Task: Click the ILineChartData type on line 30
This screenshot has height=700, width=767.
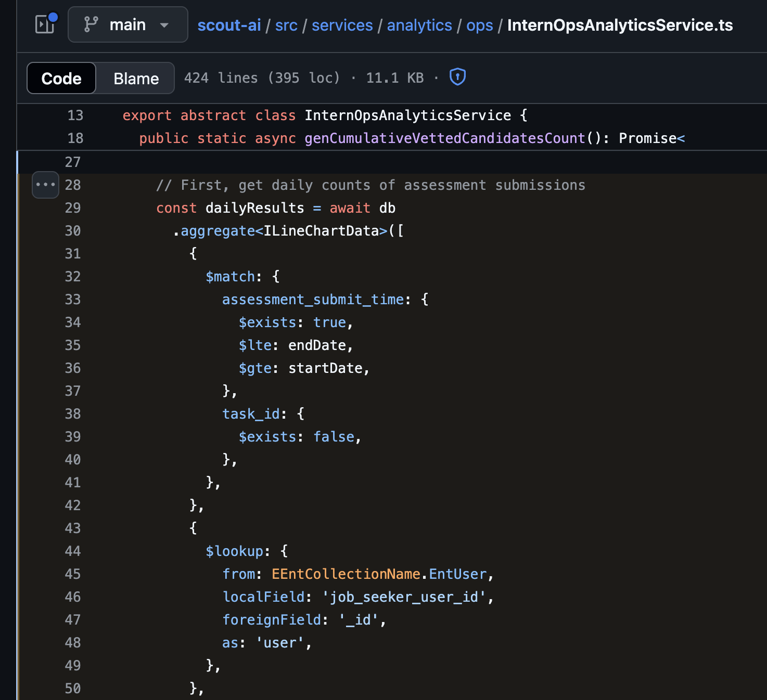Action: click(x=322, y=231)
